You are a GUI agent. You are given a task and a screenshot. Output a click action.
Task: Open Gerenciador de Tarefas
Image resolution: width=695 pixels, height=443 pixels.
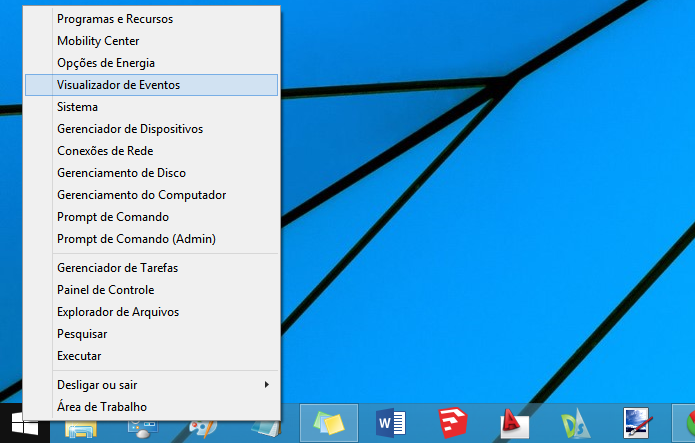[x=152, y=268]
